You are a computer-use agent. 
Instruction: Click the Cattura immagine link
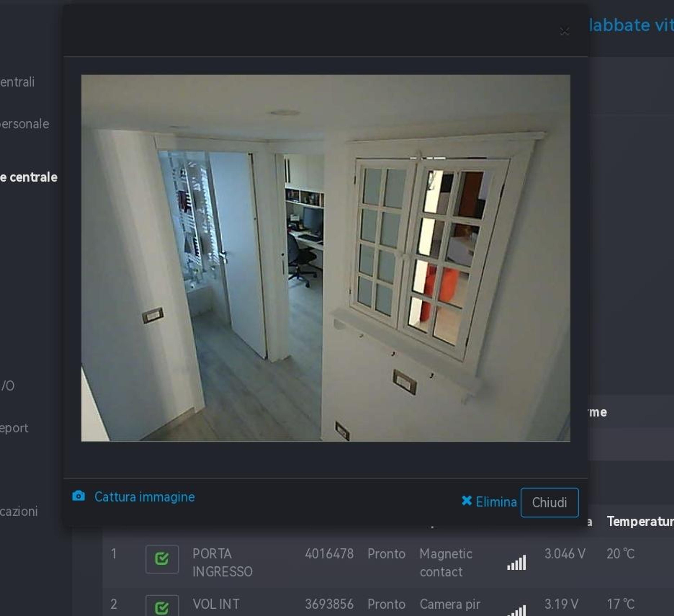point(144,497)
